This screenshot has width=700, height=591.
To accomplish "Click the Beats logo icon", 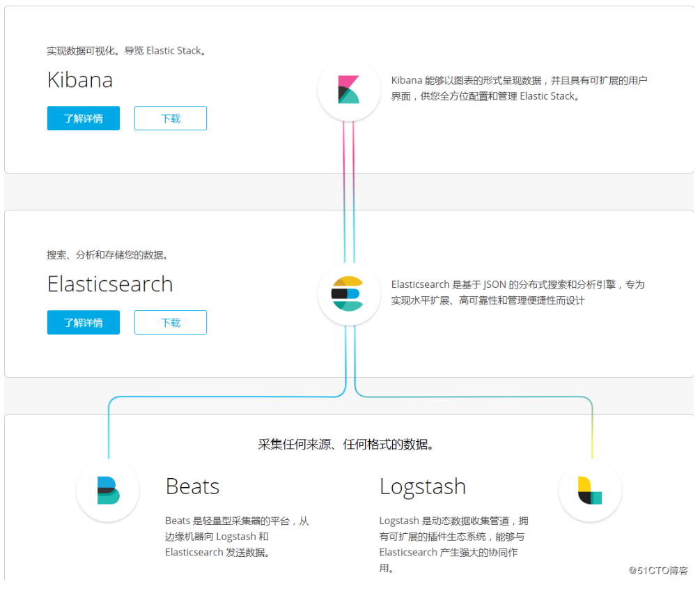I will pyautogui.click(x=107, y=490).
